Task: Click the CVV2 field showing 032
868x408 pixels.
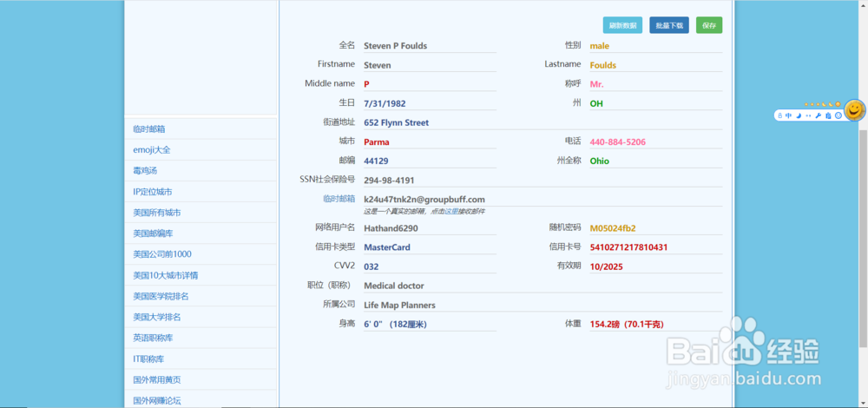Action: [430, 267]
